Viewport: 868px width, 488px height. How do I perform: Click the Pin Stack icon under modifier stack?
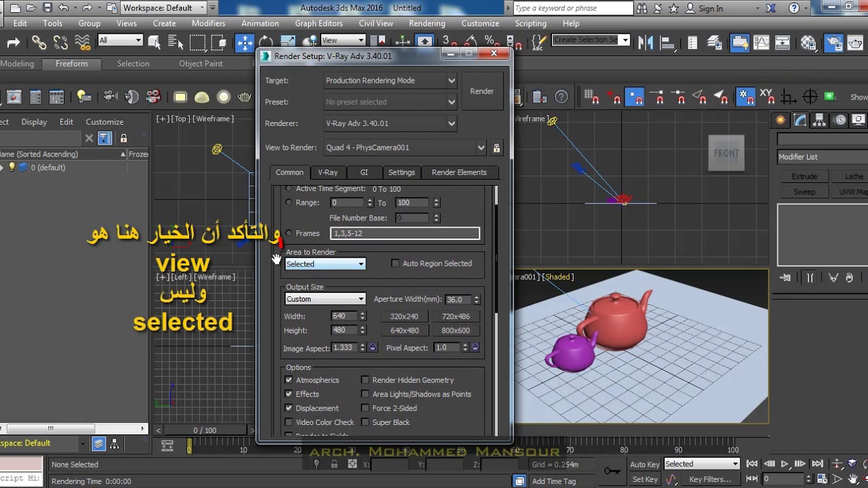785,277
